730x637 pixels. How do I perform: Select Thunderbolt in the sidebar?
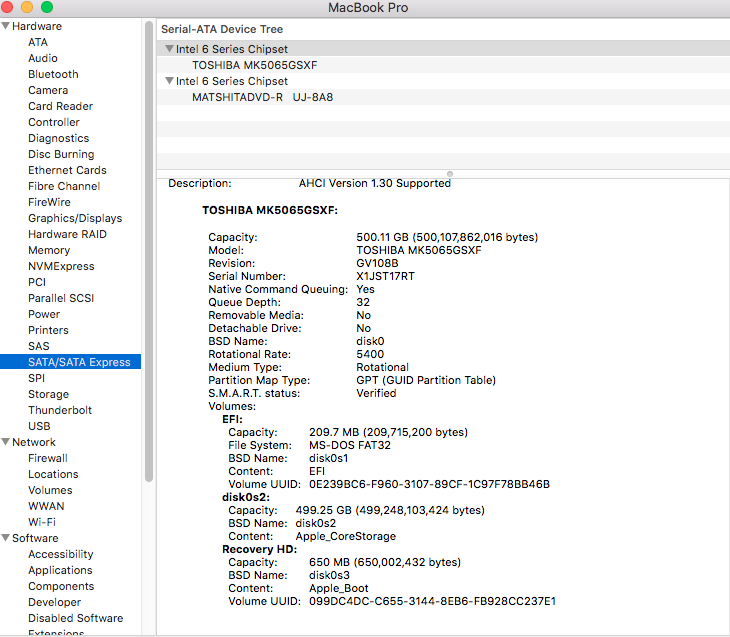point(60,410)
